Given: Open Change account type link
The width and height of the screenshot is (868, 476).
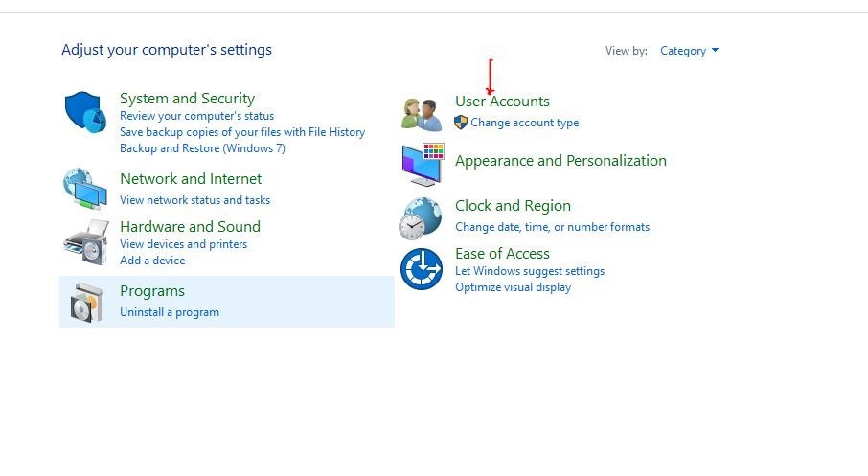Looking at the screenshot, I should pyautogui.click(x=524, y=123).
